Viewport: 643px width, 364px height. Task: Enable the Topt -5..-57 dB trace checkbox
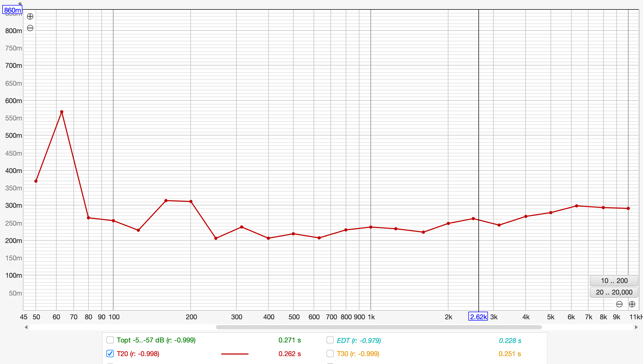(x=110, y=340)
